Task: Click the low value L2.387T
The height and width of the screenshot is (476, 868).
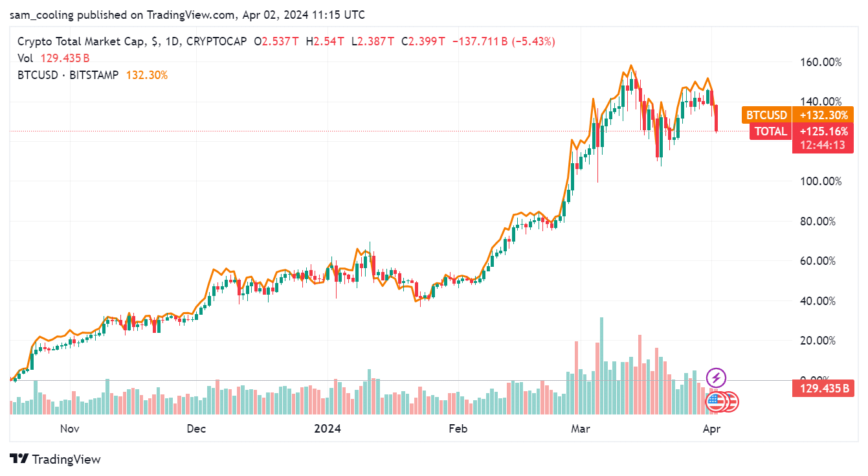Action: coord(373,41)
